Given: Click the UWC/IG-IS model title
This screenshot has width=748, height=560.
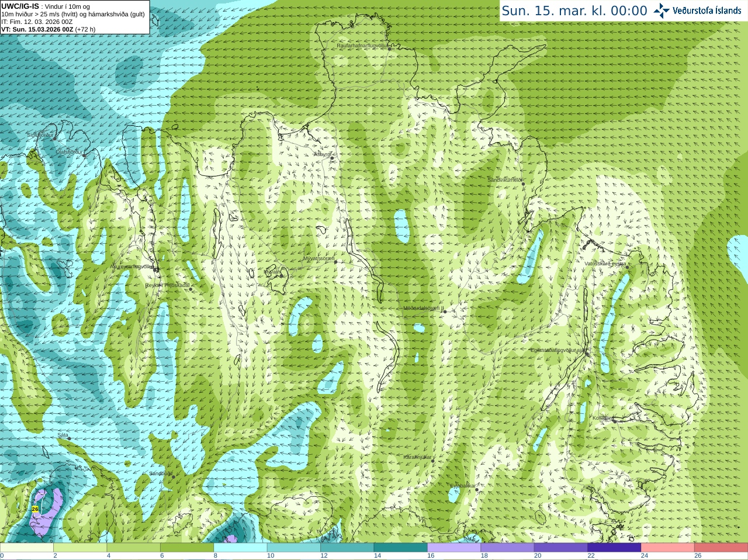Looking at the screenshot, I should [20, 6].
